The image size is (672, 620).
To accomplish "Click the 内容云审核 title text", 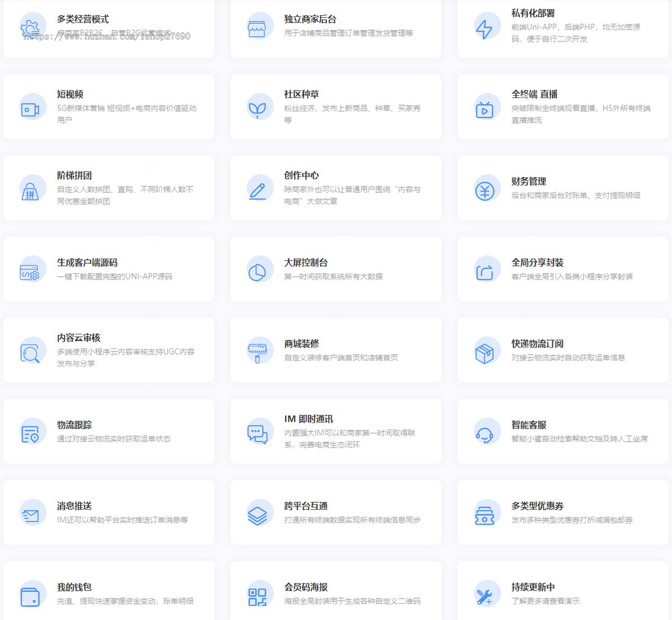I will click(x=78, y=338).
